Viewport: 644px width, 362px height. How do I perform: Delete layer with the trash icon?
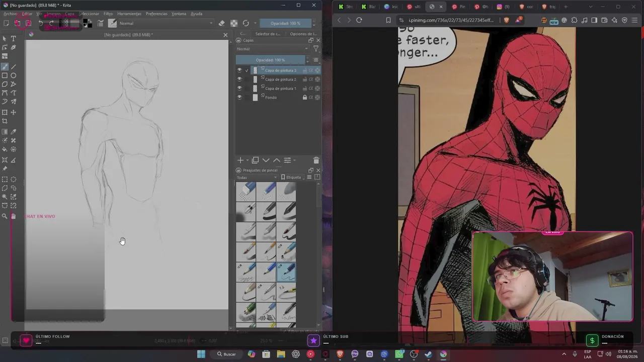[x=316, y=160]
